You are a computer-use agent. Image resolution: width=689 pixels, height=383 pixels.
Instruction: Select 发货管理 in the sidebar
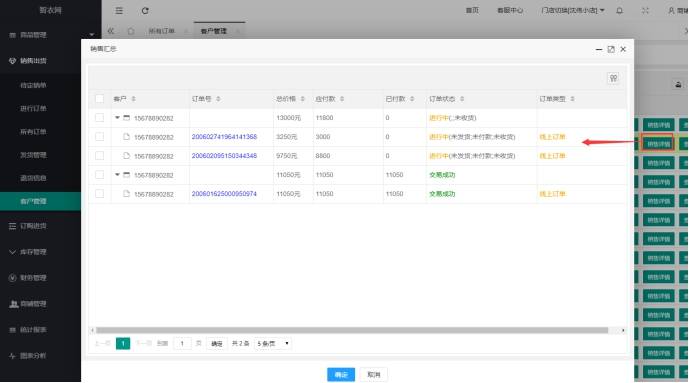33,155
